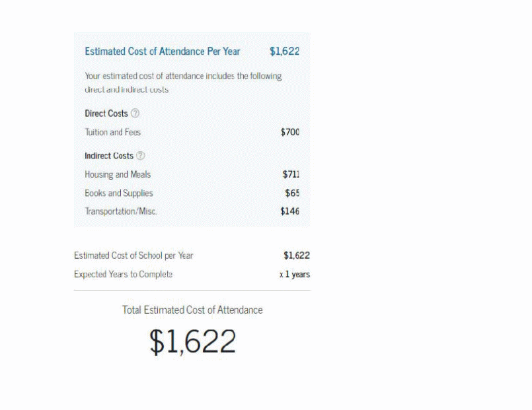Select the Estimated Cost of Attendance Per Year heading
Screen dimensions: 532x410
163,51
